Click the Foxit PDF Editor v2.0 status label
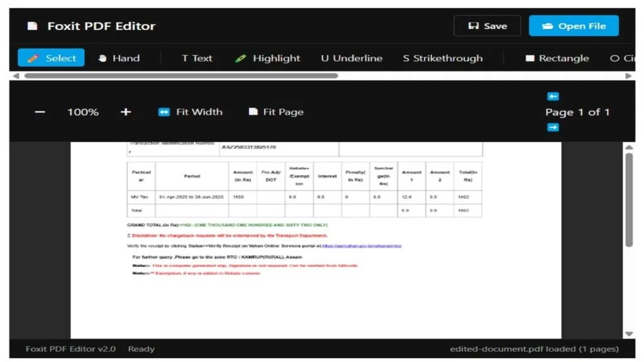Image resolution: width=644 pixels, height=362 pixels. [x=70, y=349]
